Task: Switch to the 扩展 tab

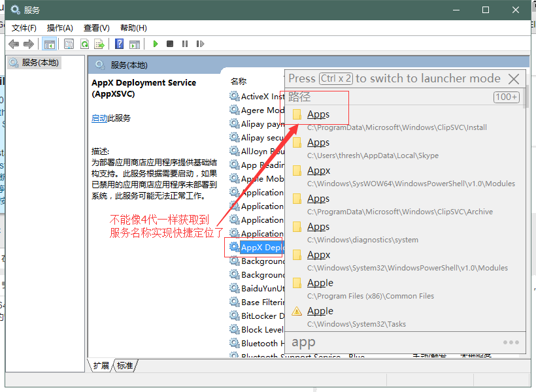Action: click(101, 366)
